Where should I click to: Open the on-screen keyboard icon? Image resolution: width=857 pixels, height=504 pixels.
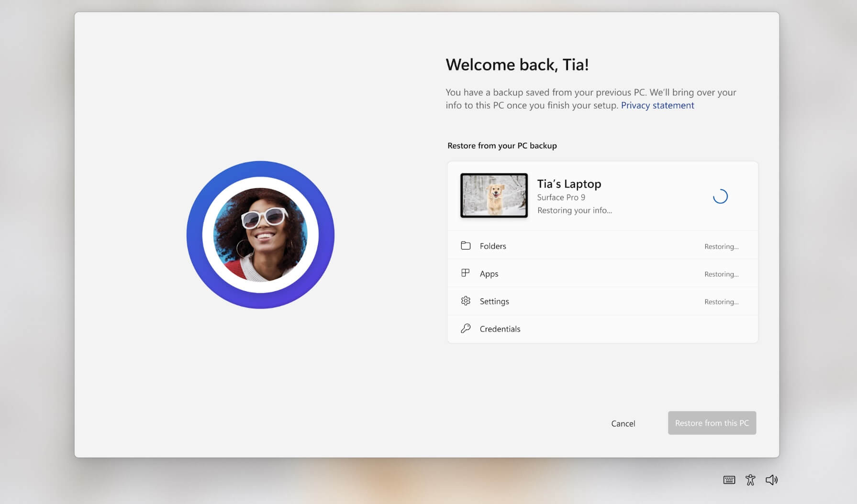tap(728, 480)
